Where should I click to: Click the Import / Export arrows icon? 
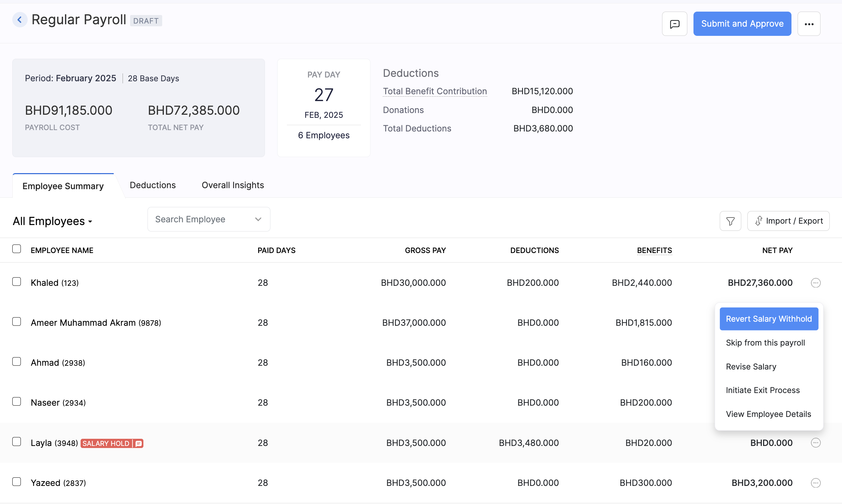point(759,221)
